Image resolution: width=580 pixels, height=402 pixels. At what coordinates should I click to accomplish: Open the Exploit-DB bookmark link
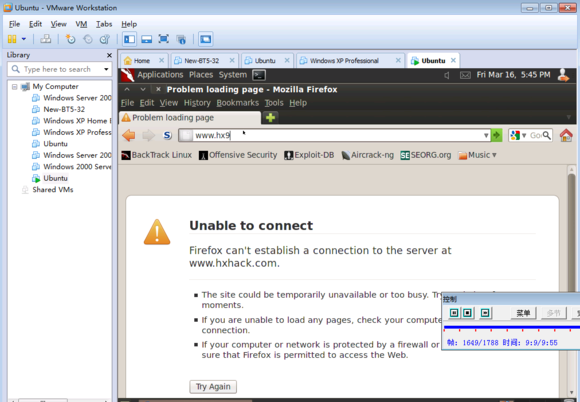309,155
